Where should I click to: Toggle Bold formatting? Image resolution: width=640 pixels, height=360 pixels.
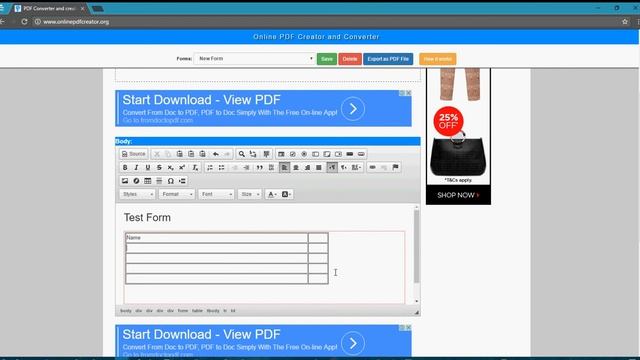125,167
